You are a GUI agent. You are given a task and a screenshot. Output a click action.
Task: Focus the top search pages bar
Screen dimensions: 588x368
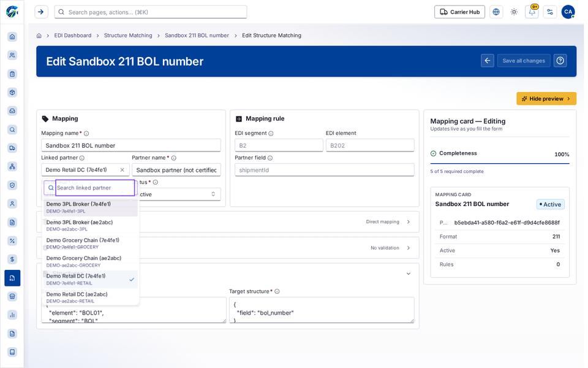pyautogui.click(x=151, y=12)
